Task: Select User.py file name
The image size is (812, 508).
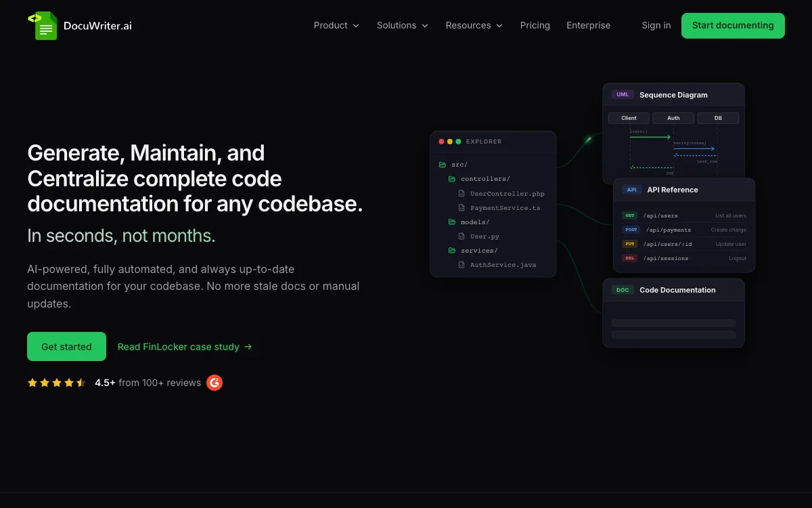Action: (x=484, y=236)
